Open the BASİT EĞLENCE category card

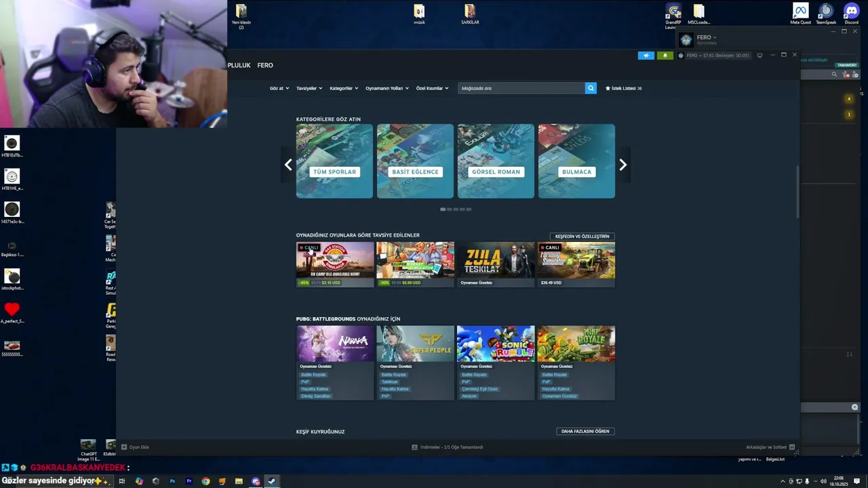[x=415, y=161]
